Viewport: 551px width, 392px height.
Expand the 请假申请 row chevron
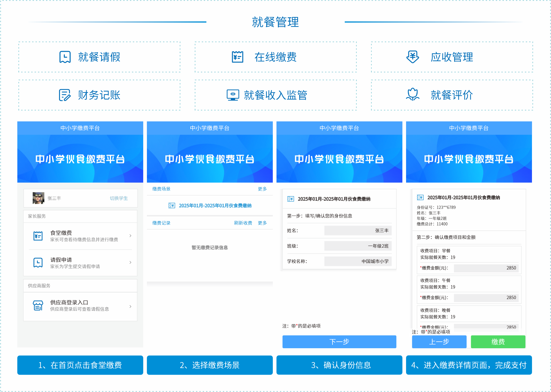tap(130, 262)
